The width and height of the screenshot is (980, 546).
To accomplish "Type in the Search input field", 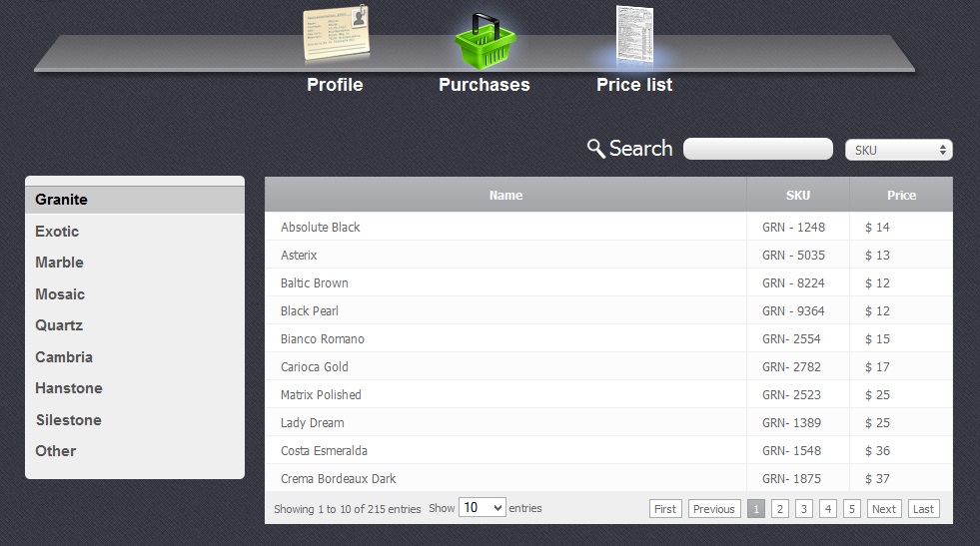I will [x=757, y=149].
